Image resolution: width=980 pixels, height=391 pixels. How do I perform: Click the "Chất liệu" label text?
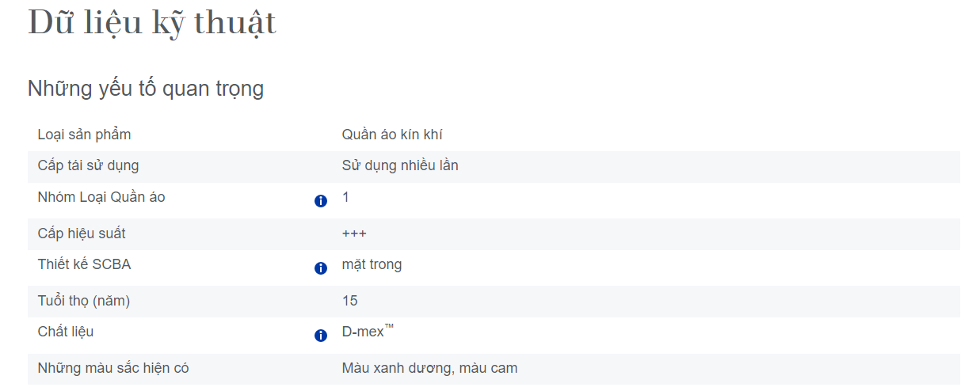[66, 332]
